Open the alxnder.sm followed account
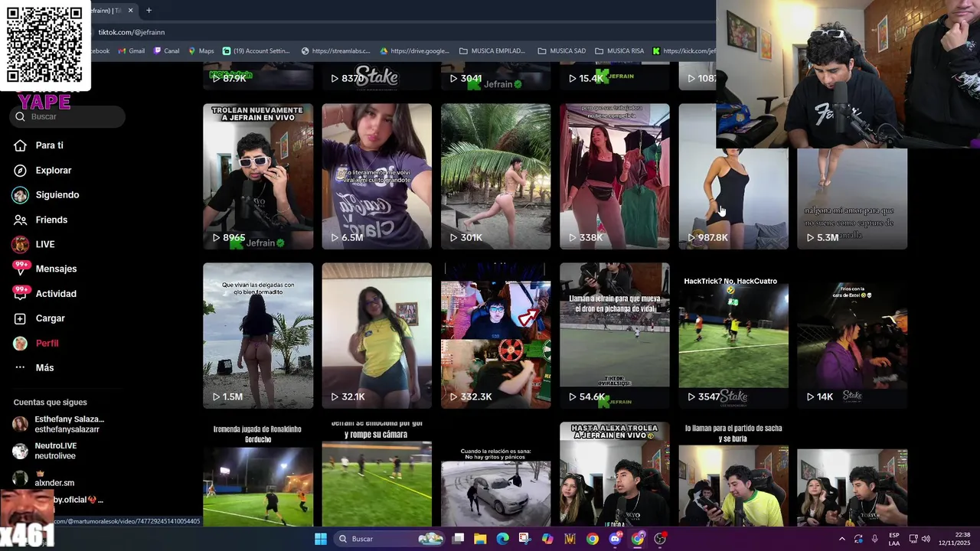Screen dimensions: 980x551 point(44,478)
